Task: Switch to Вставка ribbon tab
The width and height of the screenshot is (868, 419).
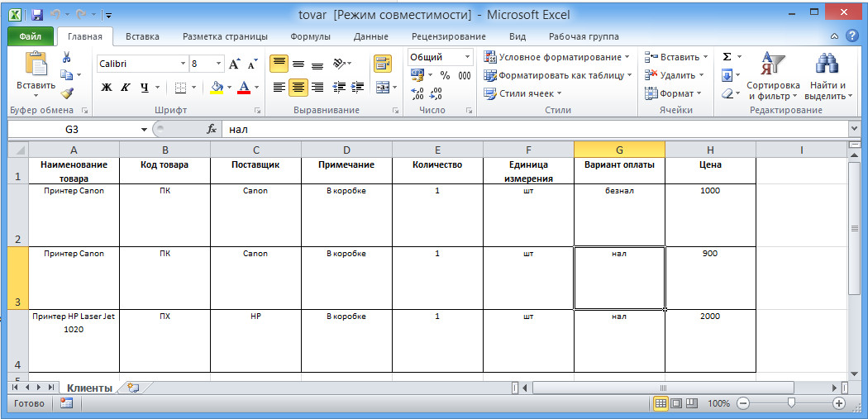Action: pyautogui.click(x=142, y=36)
